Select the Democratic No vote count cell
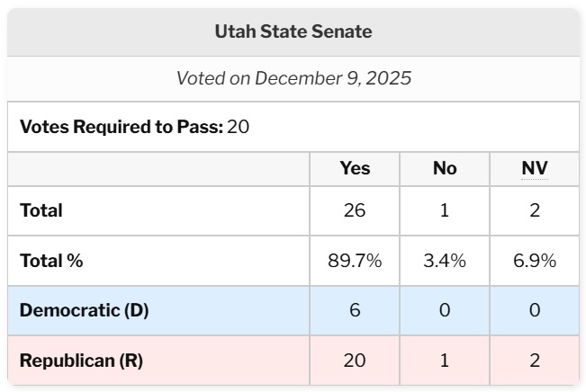Viewport: 586px width, 392px height. point(445,310)
